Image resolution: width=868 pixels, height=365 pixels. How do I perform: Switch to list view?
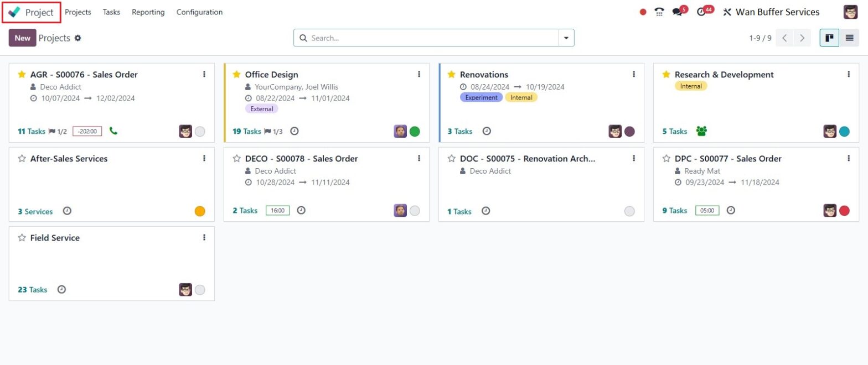(850, 38)
